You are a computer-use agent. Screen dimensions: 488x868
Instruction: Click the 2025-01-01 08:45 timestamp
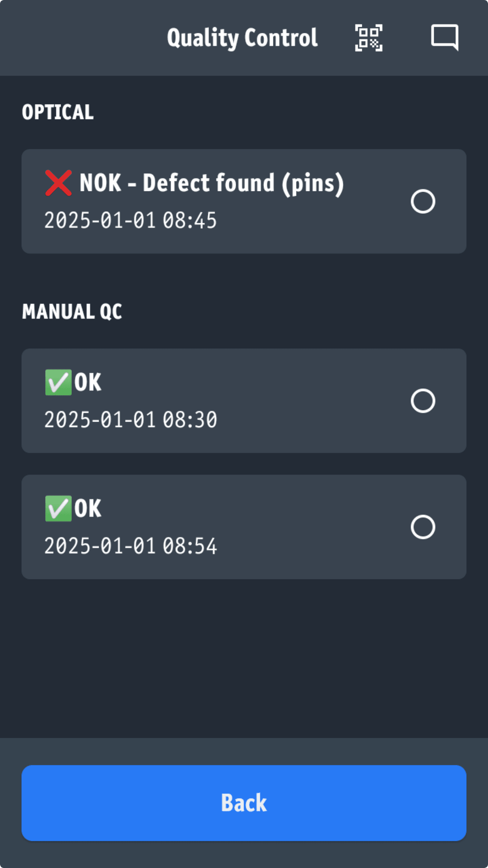click(x=131, y=220)
